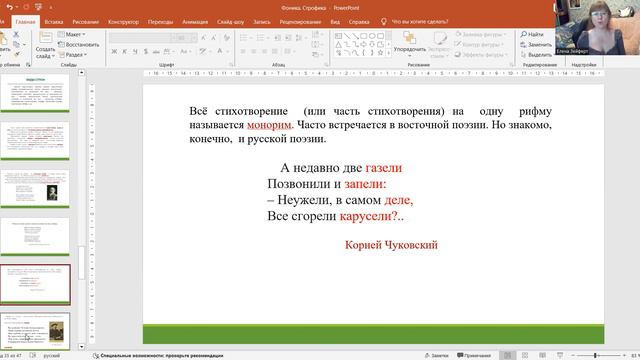Switch to Normal view icon
640x360 pixels.
507,356
